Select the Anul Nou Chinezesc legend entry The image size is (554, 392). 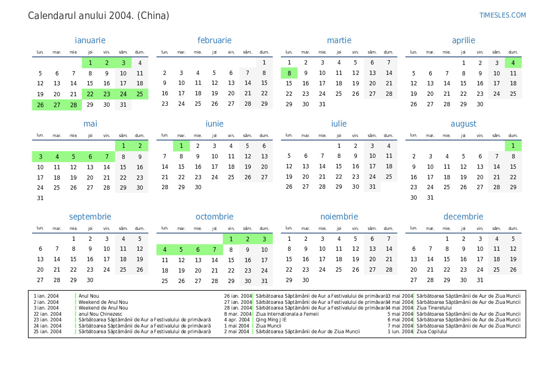(x=100, y=314)
